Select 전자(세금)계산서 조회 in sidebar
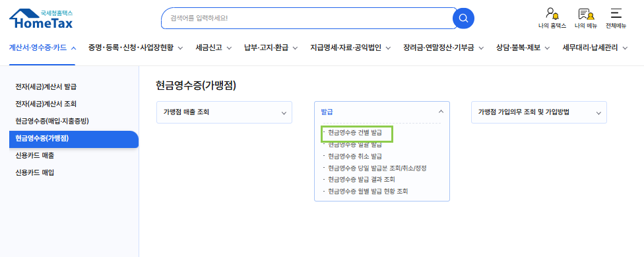Image resolution: width=644 pixels, height=257 pixels. coord(46,104)
